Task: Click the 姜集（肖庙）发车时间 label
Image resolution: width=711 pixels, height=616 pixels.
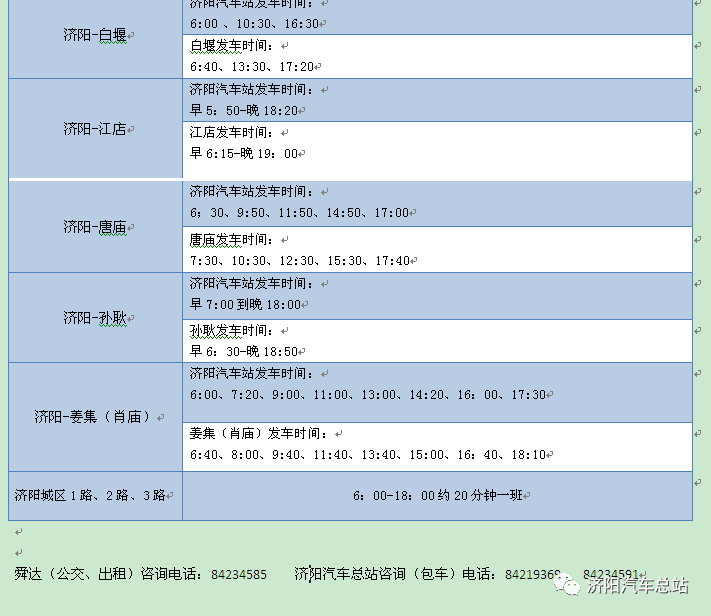Action: coord(259,434)
